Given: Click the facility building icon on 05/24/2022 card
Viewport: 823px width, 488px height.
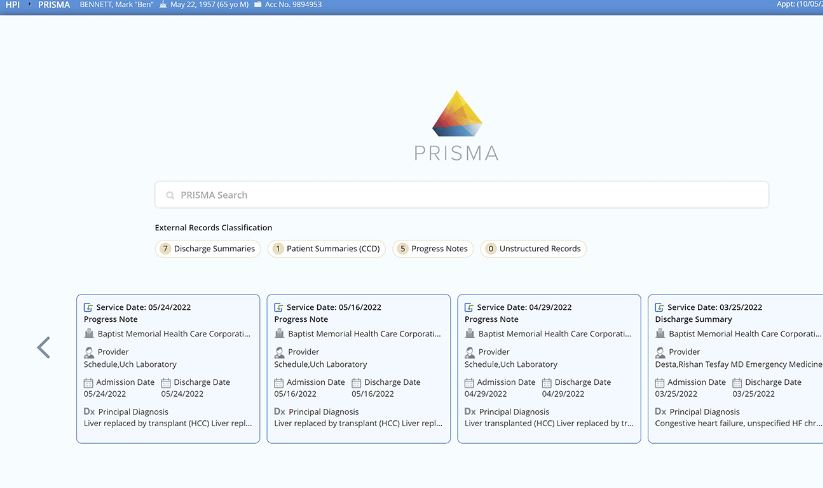Looking at the screenshot, I should 89,333.
